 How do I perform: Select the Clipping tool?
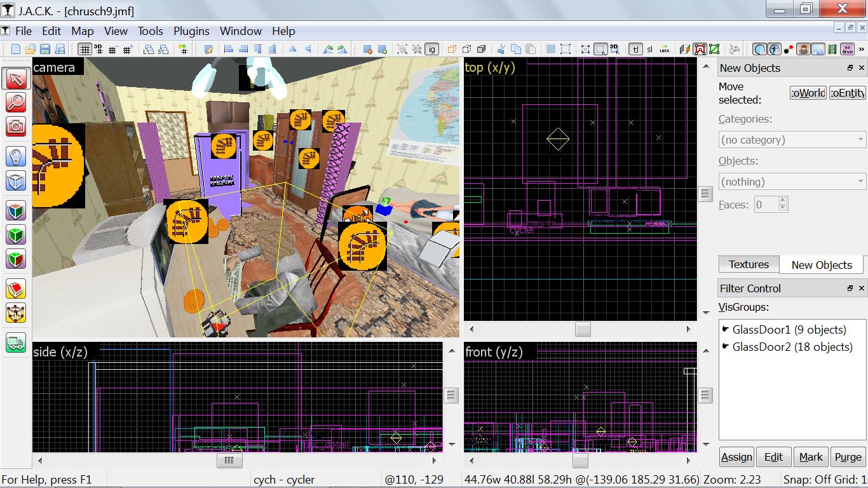pyautogui.click(x=16, y=289)
